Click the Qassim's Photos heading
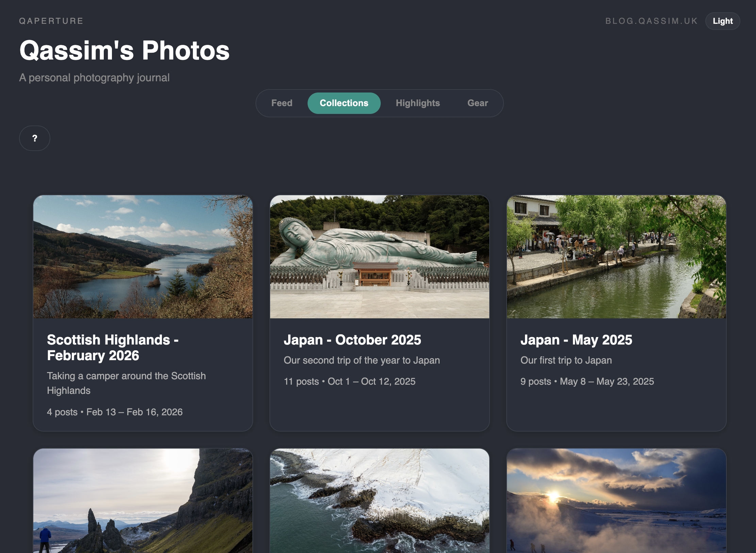Viewport: 756px width, 553px height. click(x=125, y=51)
